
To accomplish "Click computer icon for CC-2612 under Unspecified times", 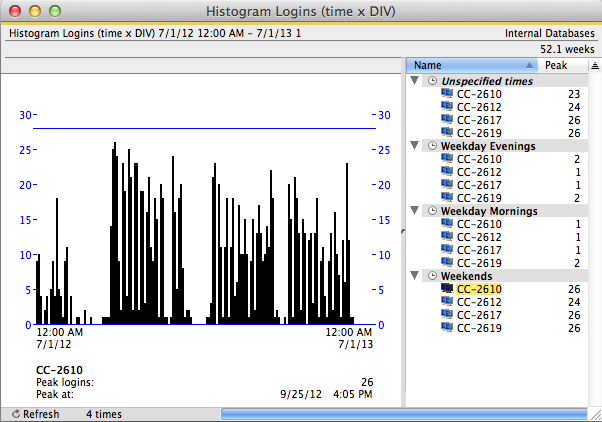I will click(447, 106).
